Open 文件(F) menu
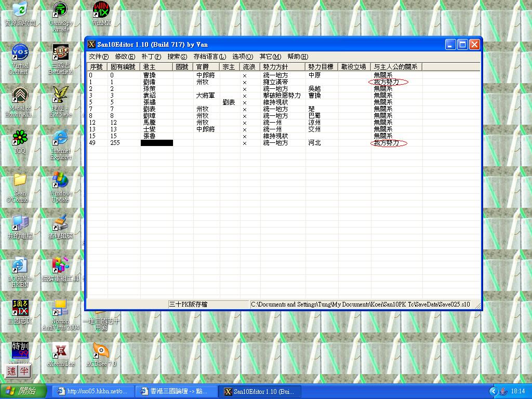This screenshot has height=399, width=532. coord(99,57)
